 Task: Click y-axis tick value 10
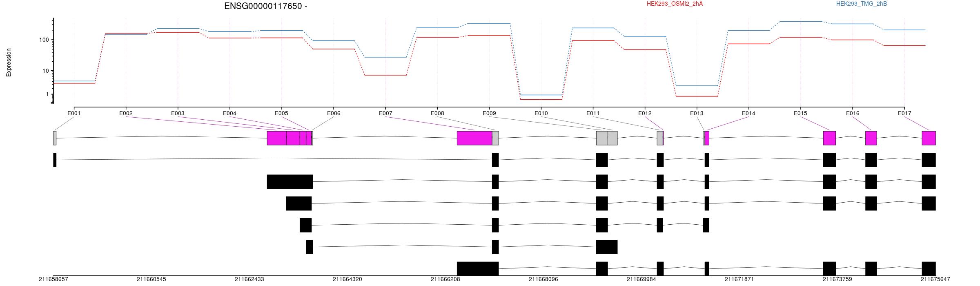coord(46,71)
